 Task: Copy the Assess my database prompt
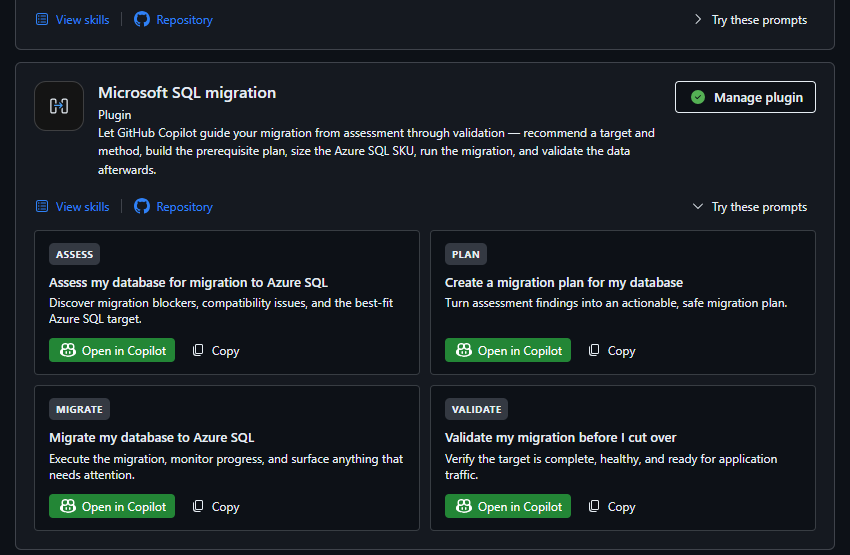click(x=216, y=351)
